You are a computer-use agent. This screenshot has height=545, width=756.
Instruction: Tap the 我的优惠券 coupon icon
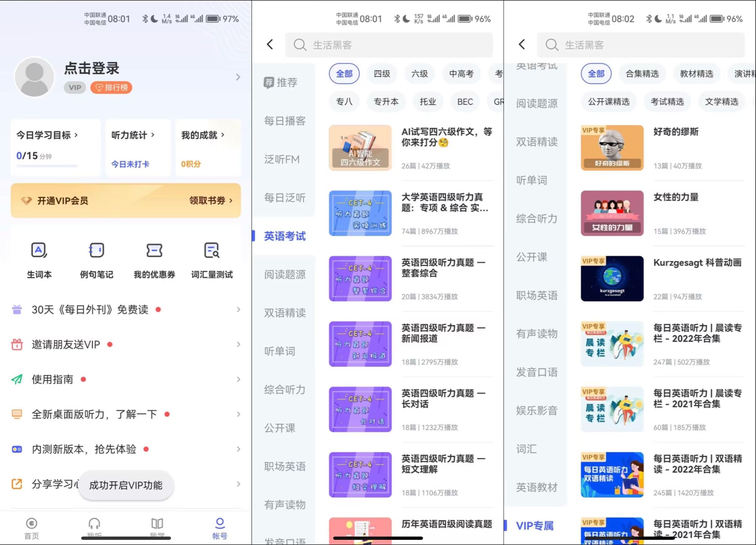click(x=154, y=251)
